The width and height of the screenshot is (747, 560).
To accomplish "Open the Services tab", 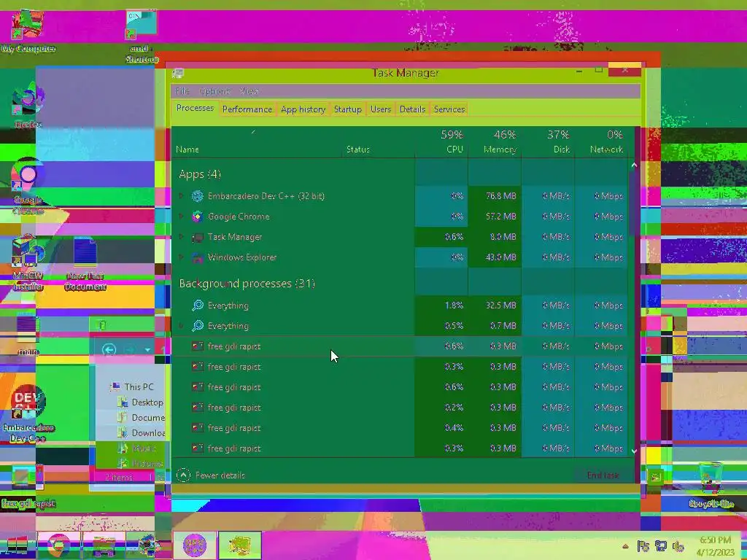I will 449,109.
